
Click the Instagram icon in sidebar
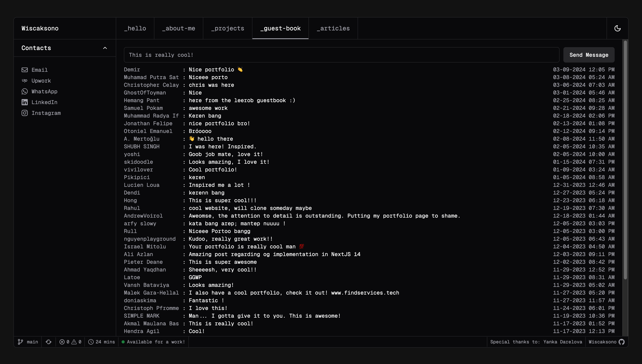point(24,113)
